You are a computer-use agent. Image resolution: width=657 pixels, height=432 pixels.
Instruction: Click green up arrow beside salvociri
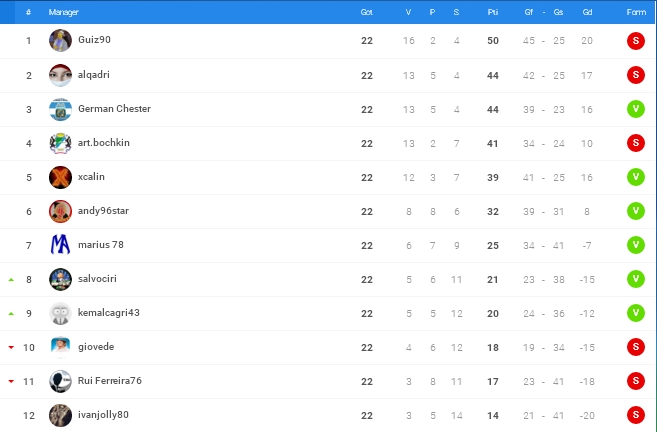pos(11,279)
